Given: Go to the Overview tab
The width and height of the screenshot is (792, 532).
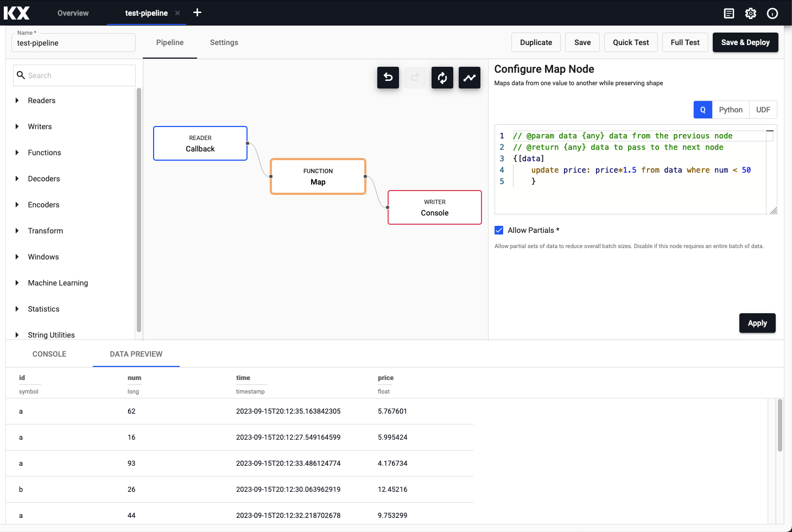Looking at the screenshot, I should (73, 13).
